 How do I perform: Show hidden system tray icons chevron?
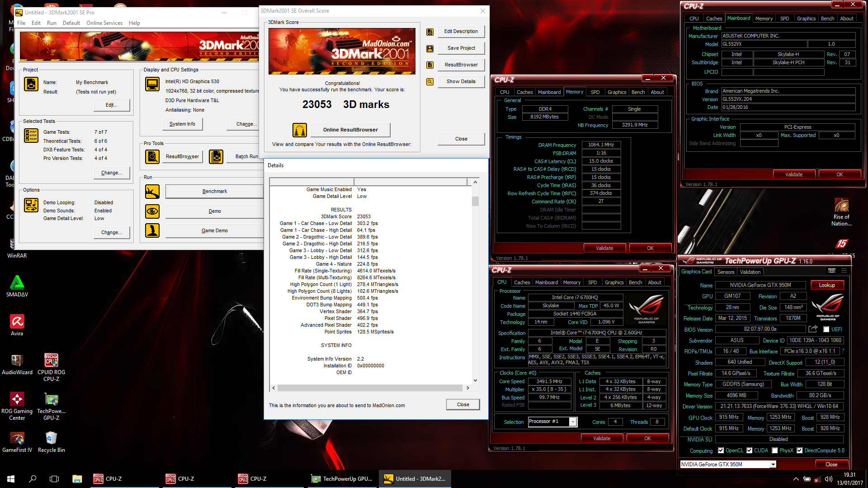coord(796,479)
